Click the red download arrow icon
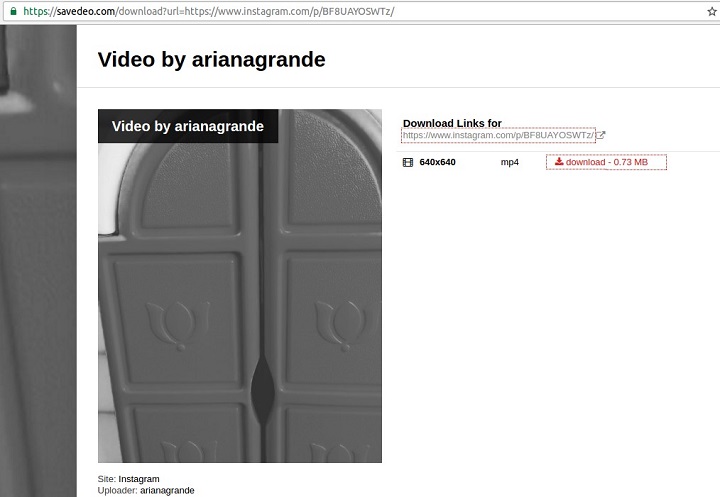 (x=559, y=162)
